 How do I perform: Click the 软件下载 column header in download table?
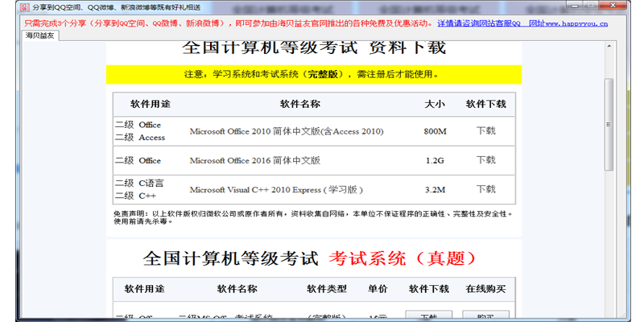(x=486, y=105)
